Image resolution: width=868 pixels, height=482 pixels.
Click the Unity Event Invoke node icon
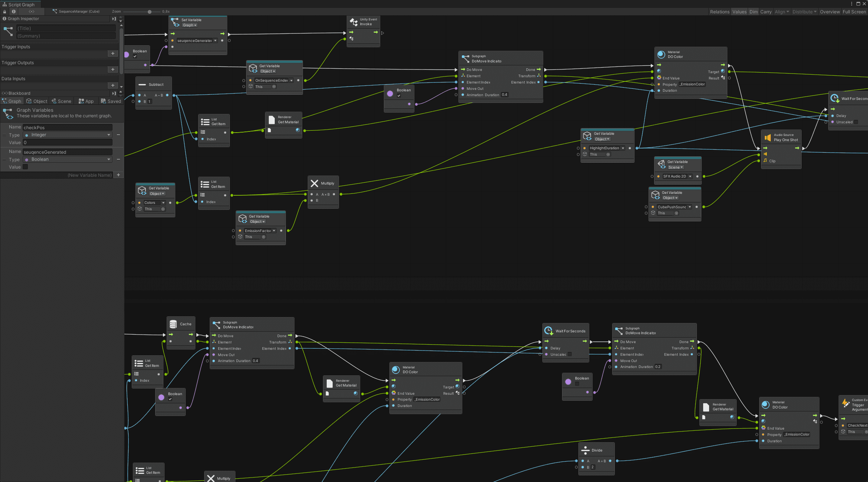[353, 22]
